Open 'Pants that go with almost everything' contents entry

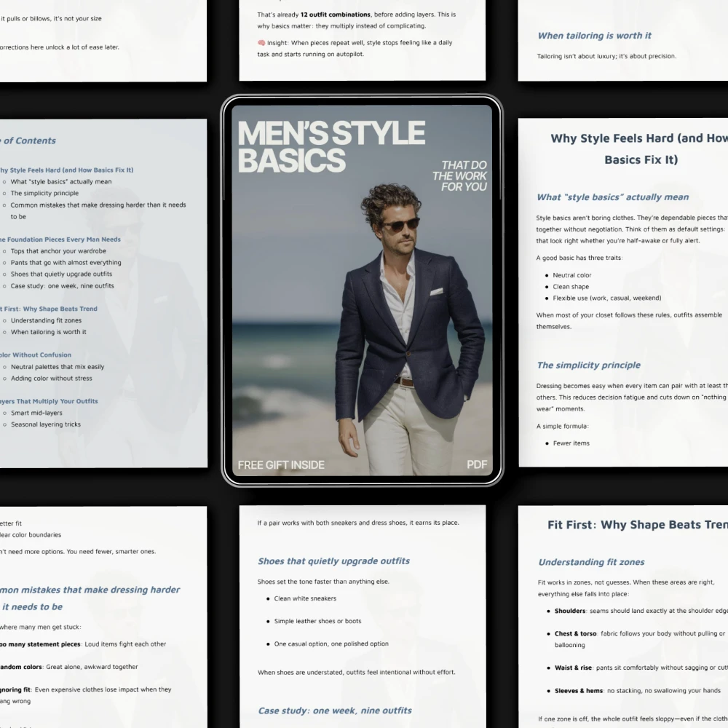[66, 263]
